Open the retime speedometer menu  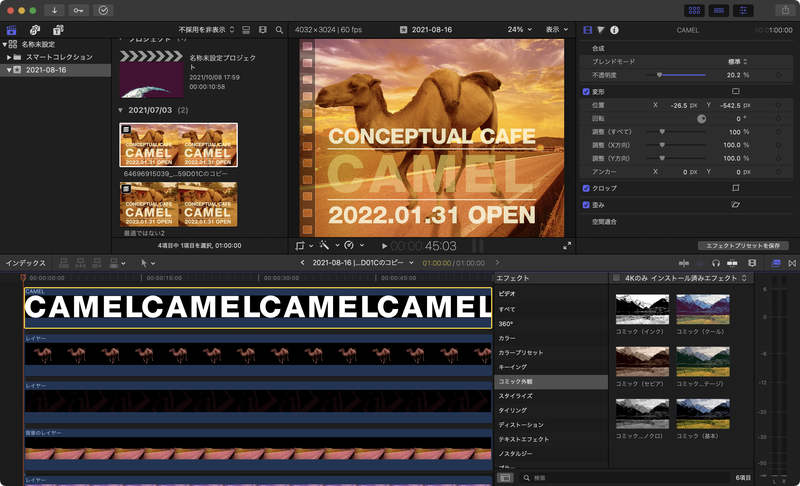[x=354, y=245]
